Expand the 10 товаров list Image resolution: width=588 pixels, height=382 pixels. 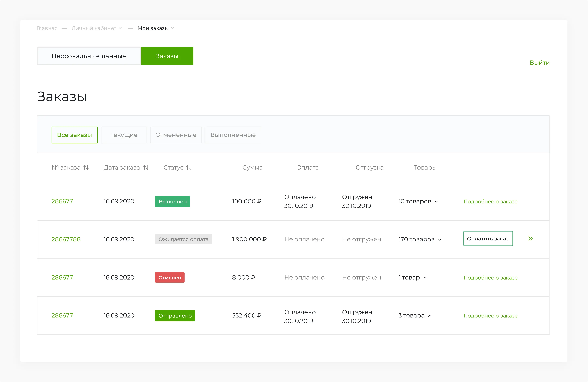[x=436, y=202]
